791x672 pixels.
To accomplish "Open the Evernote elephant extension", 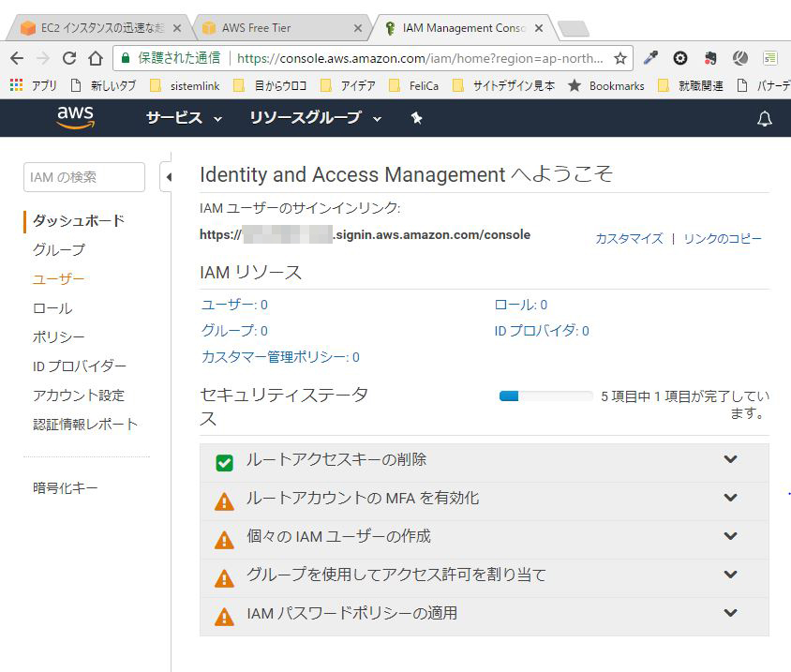I will pyautogui.click(x=710, y=58).
